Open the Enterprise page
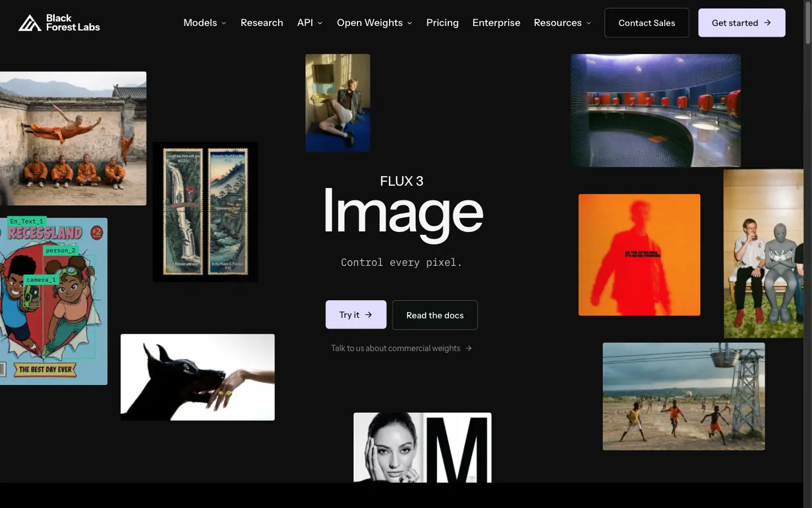812x508 pixels. [496, 23]
